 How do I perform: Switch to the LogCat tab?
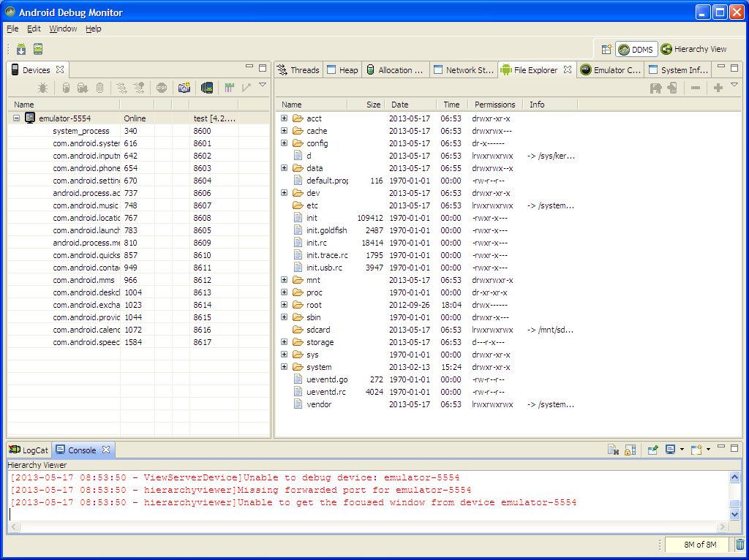(29, 450)
